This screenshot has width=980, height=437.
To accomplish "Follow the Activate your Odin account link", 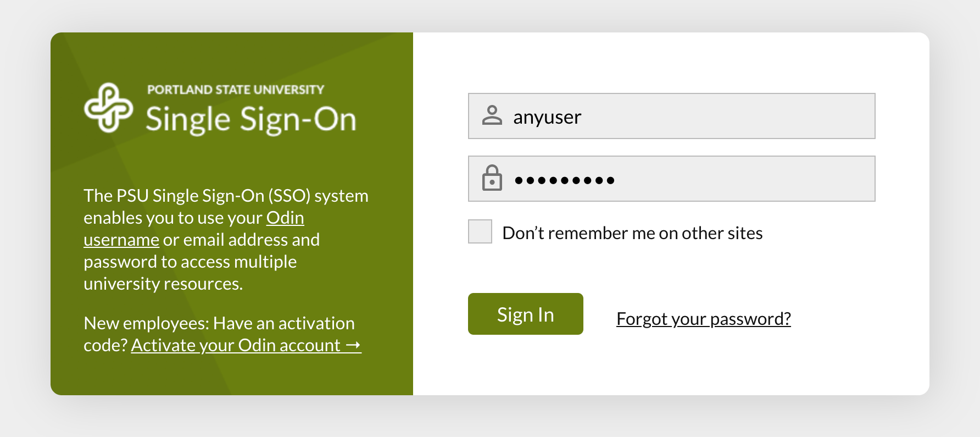I will click(246, 345).
